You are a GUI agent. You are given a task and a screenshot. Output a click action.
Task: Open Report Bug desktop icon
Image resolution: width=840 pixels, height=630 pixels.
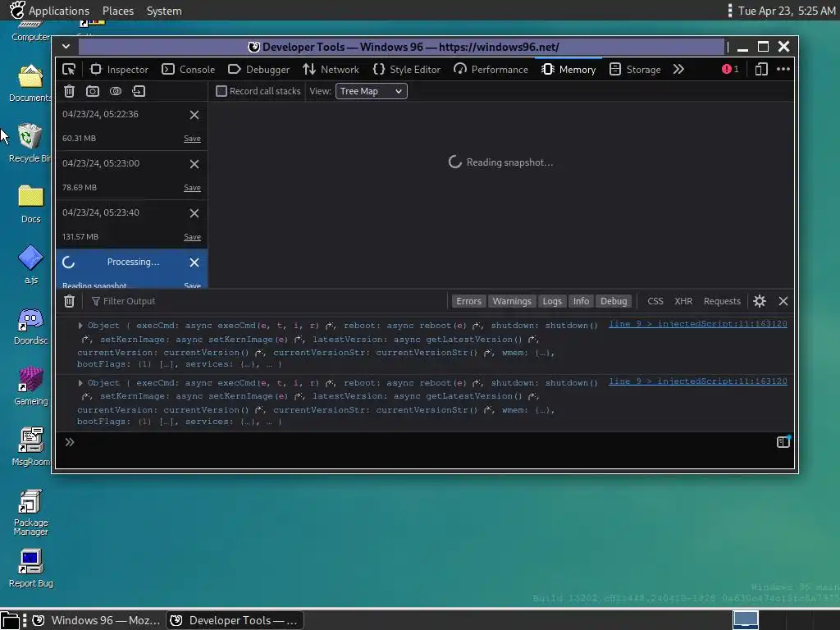30,569
